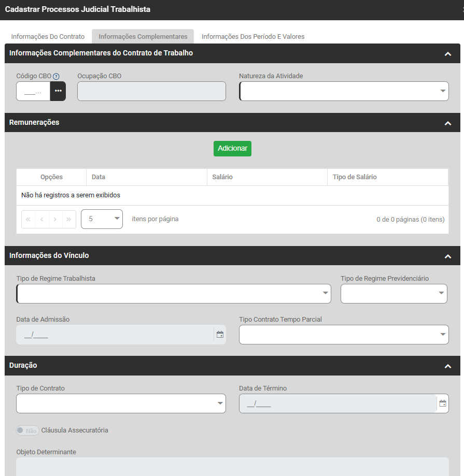Switch to Informações Dos Período E Valores tab
The height and width of the screenshot is (476, 464).
253,37
